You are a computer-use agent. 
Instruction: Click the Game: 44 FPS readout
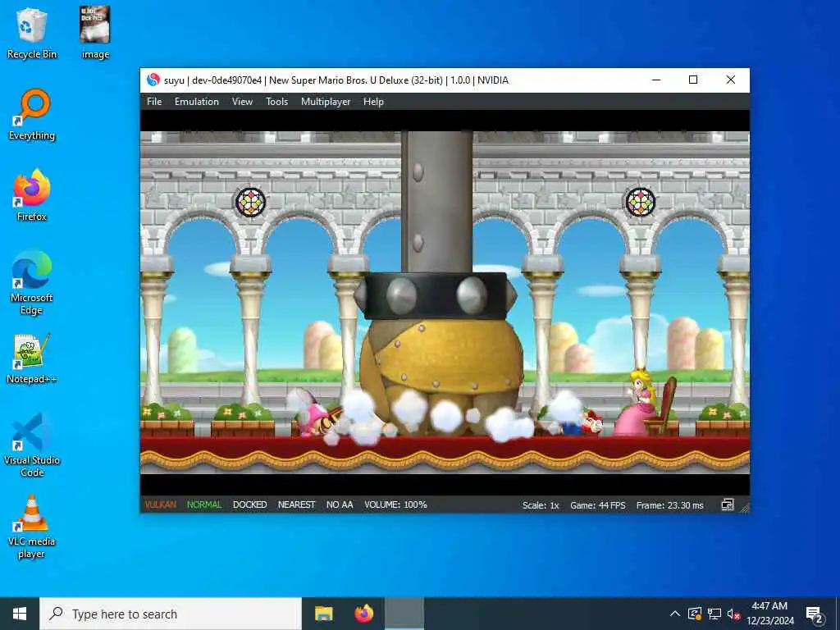[598, 505]
